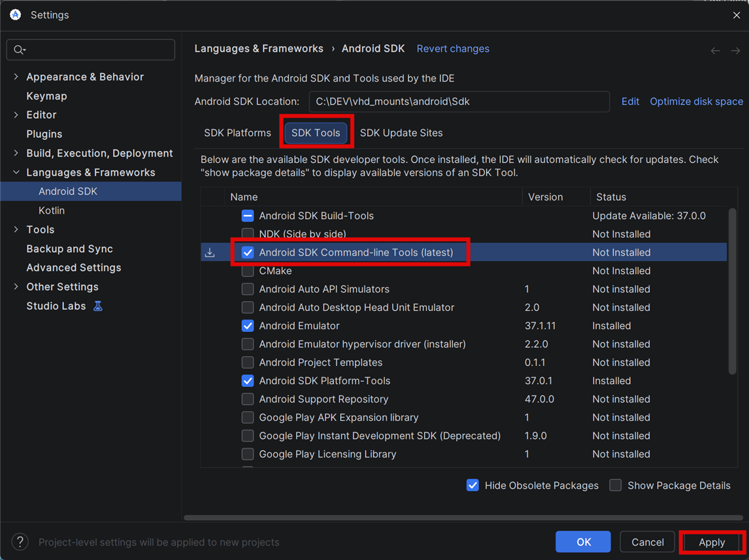This screenshot has height=560, width=749.
Task: Expand the Editor section
Action: point(16,115)
